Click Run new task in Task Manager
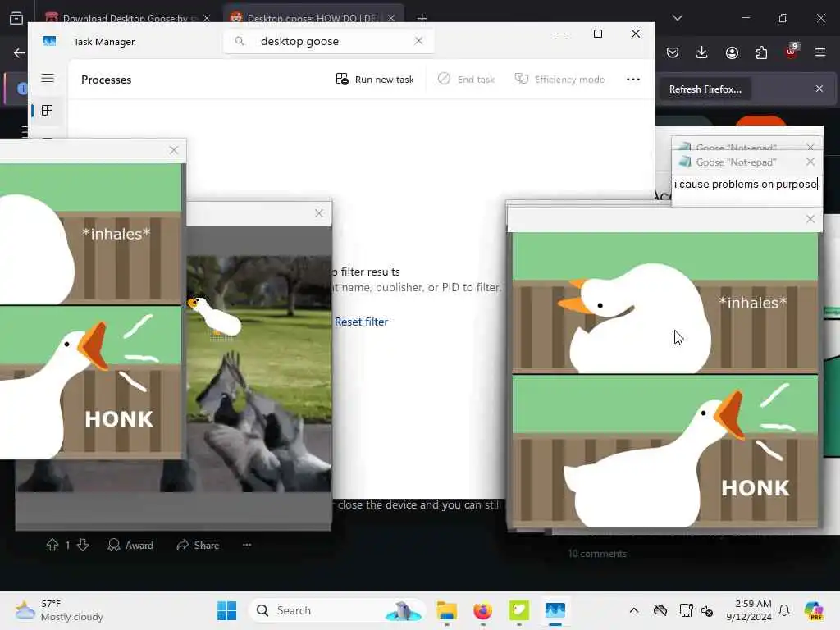840x630 pixels. click(374, 80)
